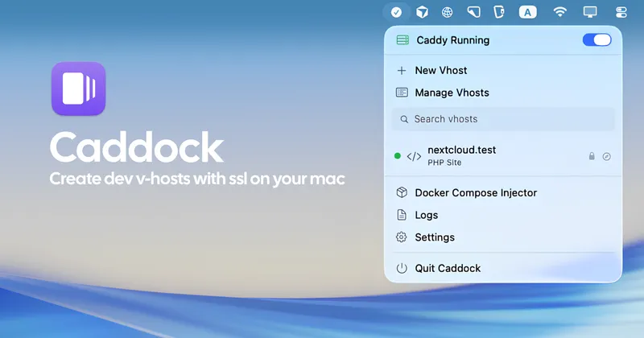The height and width of the screenshot is (338, 644).
Task: Click the large Caddock title text
Action: (137, 147)
